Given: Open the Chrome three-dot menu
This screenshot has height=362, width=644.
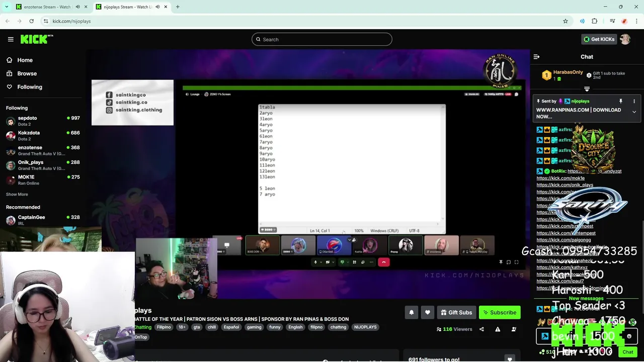Looking at the screenshot, I should 636,21.
